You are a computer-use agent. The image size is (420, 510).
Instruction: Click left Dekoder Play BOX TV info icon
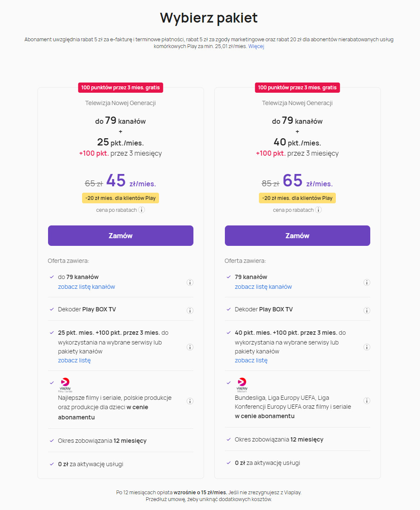pyautogui.click(x=190, y=311)
